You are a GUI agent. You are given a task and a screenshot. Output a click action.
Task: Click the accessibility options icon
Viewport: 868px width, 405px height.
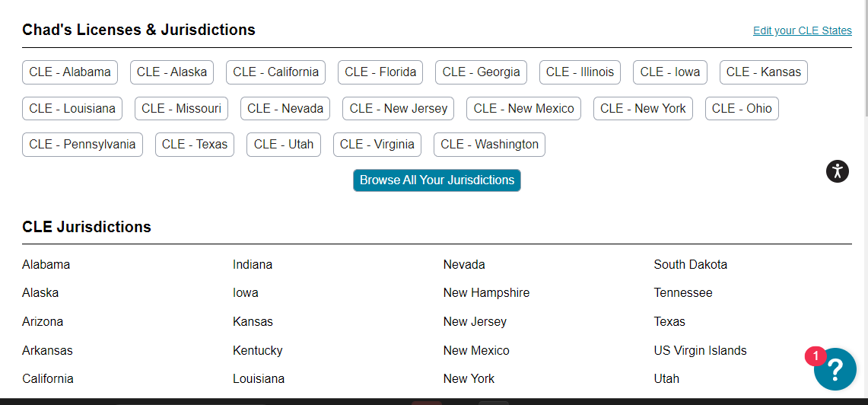click(x=837, y=171)
